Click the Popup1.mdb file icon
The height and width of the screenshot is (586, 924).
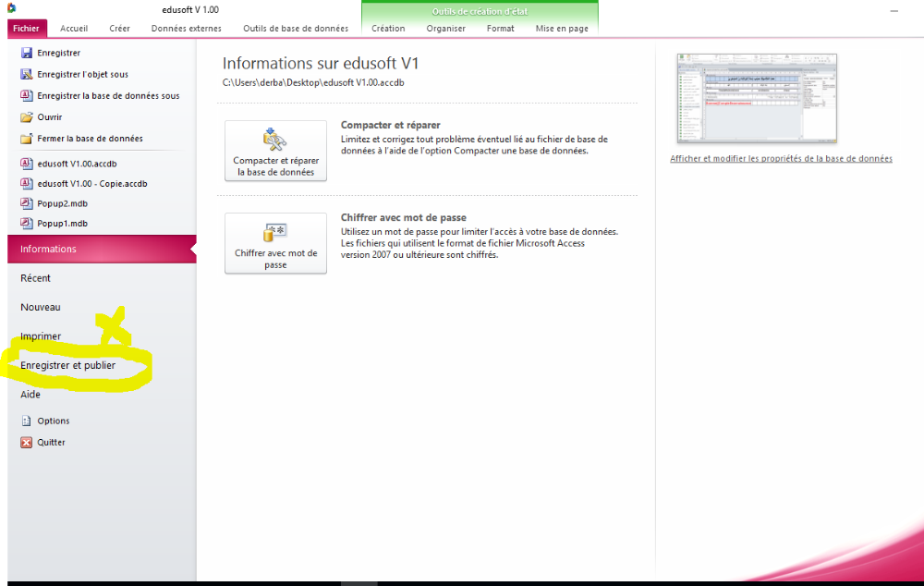tap(27, 224)
